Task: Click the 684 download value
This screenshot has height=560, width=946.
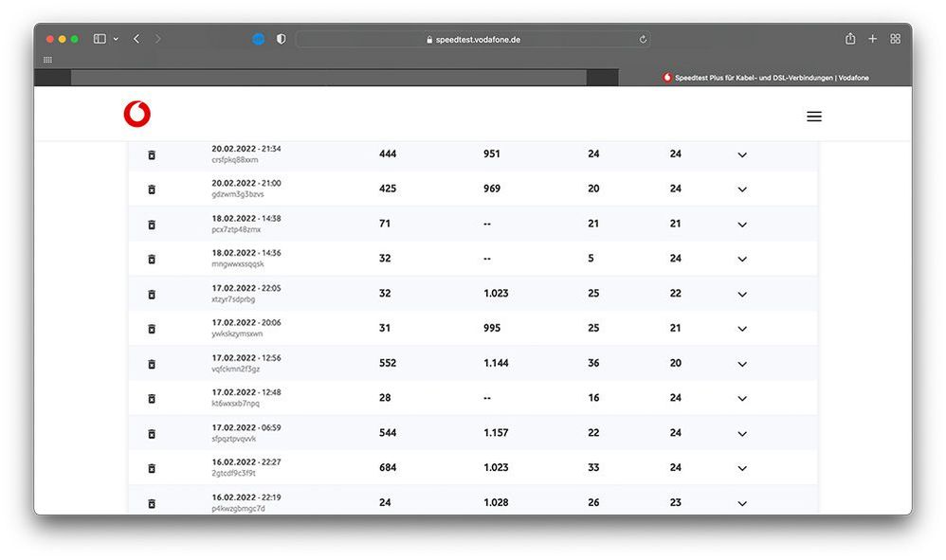Action: pos(388,467)
